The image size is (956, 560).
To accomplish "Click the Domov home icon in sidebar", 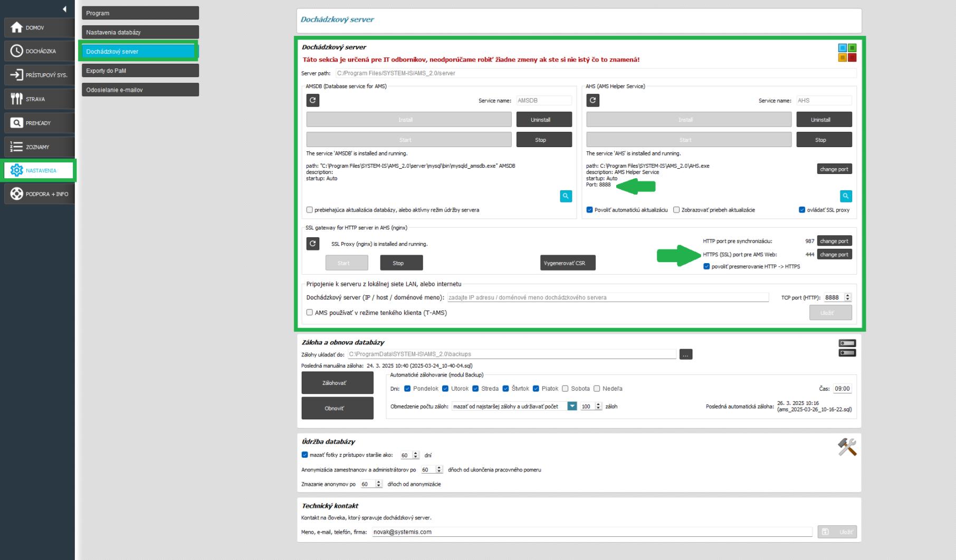I will tap(17, 27).
